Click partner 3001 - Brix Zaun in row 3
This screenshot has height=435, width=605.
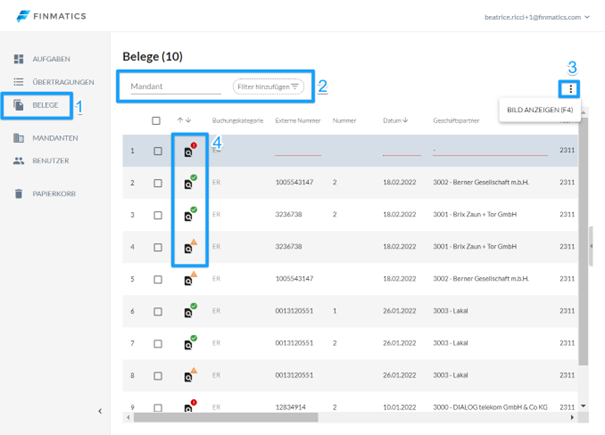click(475, 214)
